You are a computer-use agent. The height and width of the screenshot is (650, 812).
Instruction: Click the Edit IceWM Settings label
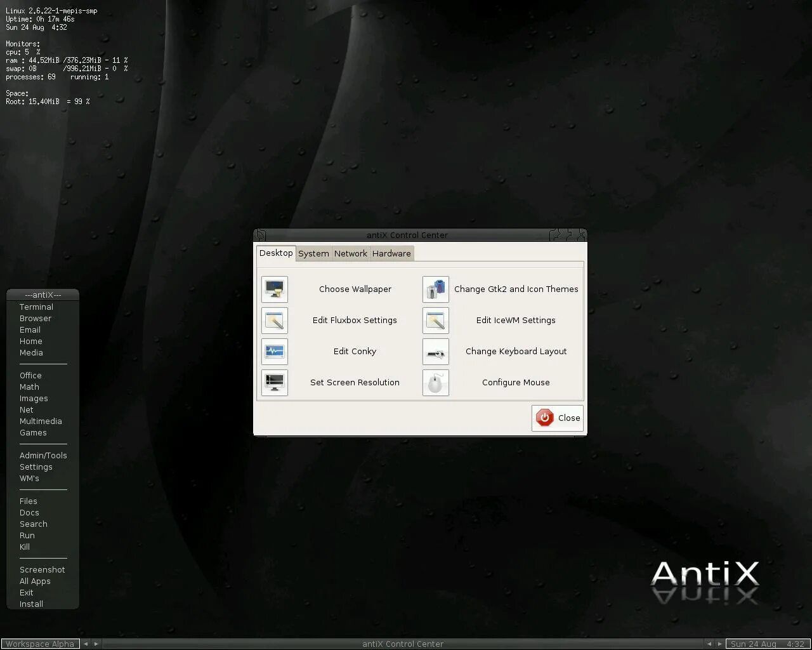point(516,321)
